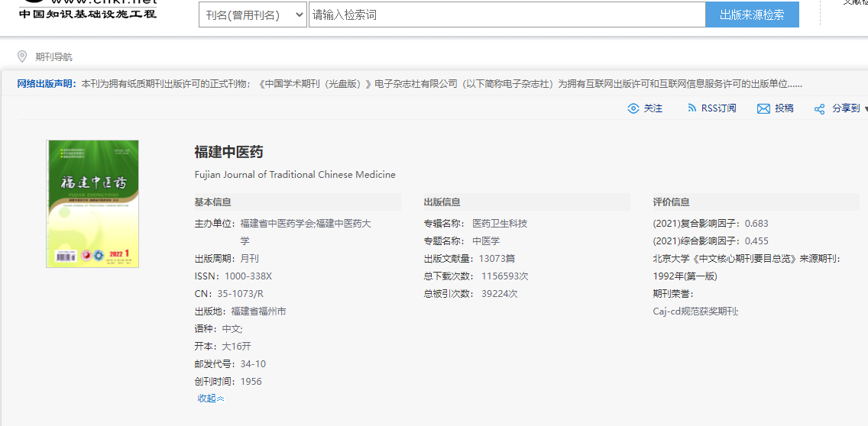The height and width of the screenshot is (426, 868).
Task: Select the 基本信息 section header
Action: point(213,202)
